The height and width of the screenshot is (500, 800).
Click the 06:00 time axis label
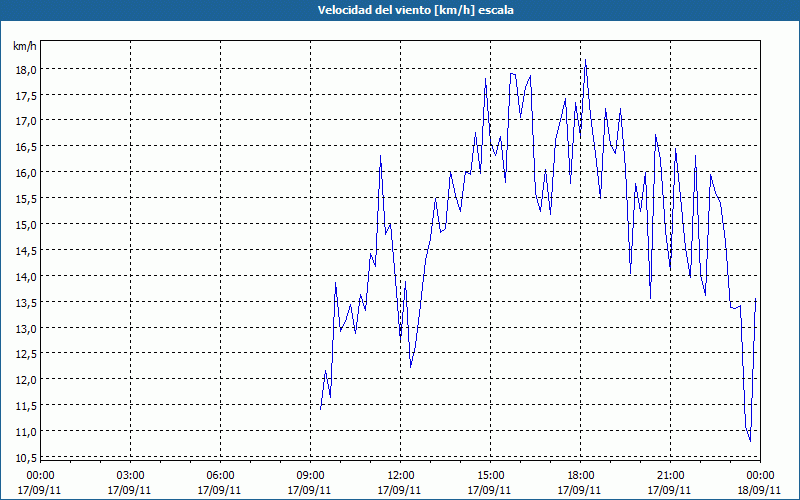220,476
